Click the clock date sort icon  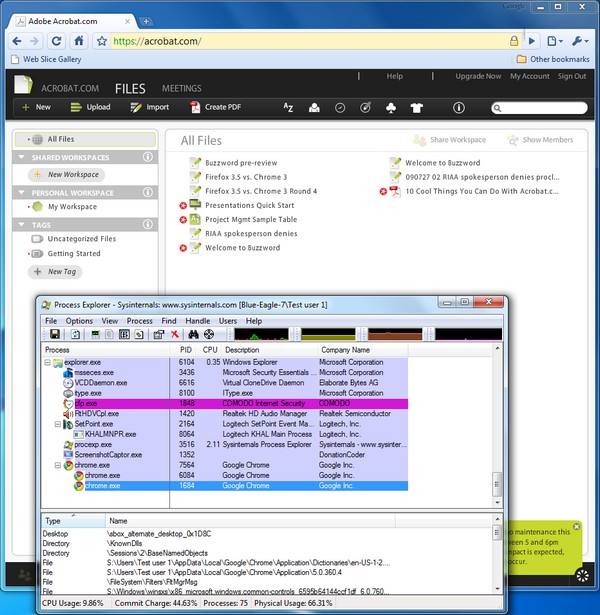coord(340,107)
